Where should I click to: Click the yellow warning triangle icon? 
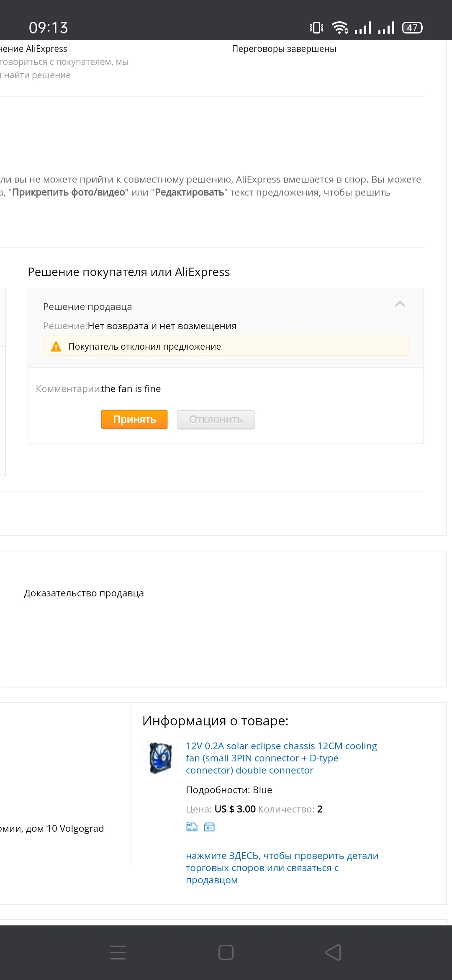pos(56,347)
